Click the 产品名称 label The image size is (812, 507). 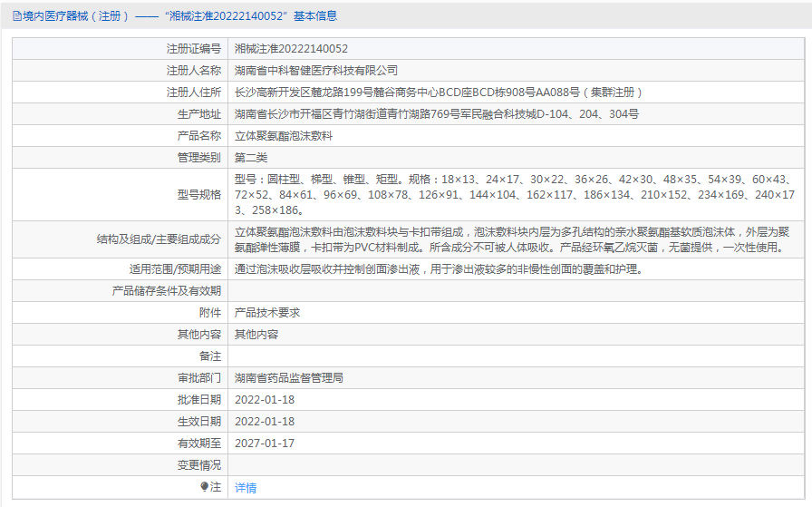(198, 136)
